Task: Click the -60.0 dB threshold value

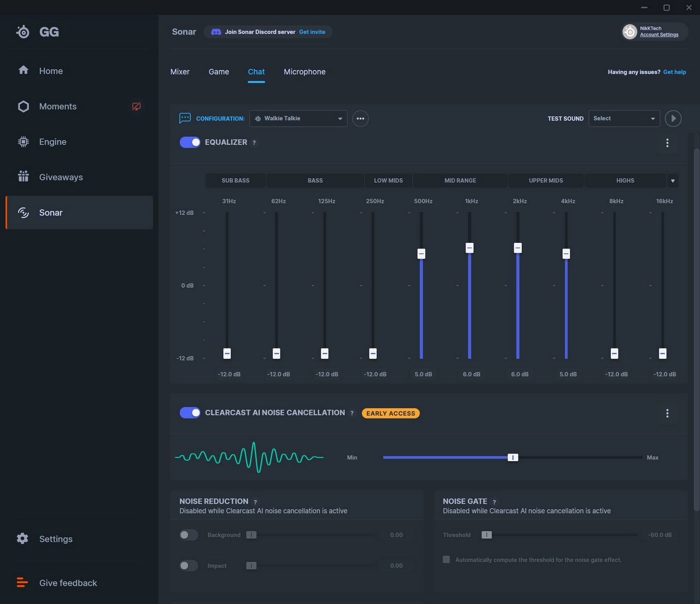Action: pyautogui.click(x=660, y=535)
